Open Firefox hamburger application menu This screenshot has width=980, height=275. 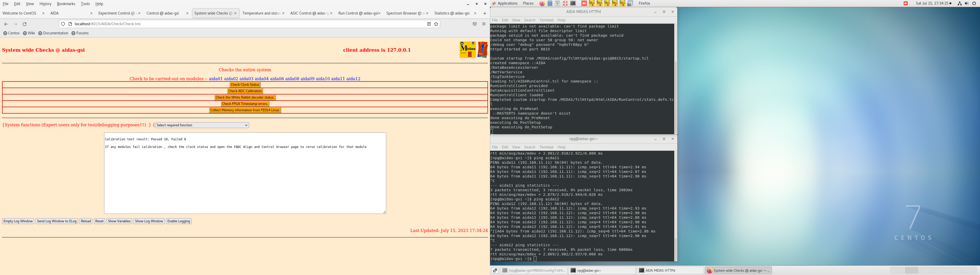pos(484,24)
